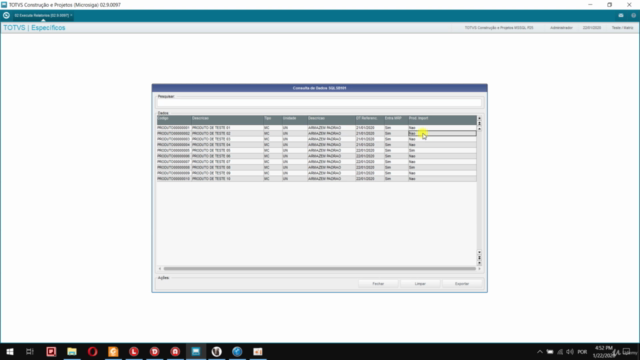Click the Exportar button
The height and width of the screenshot is (360, 640).
pos(462,284)
